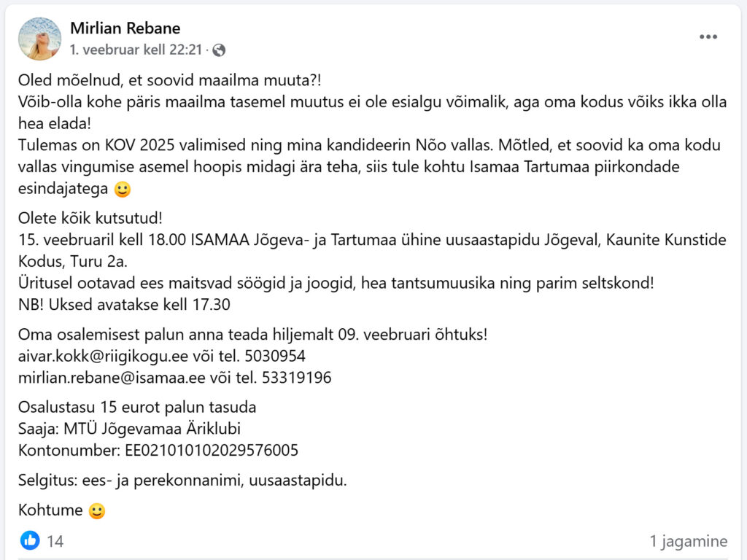
Task: Click the phone number 5030954
Action: click(275, 356)
